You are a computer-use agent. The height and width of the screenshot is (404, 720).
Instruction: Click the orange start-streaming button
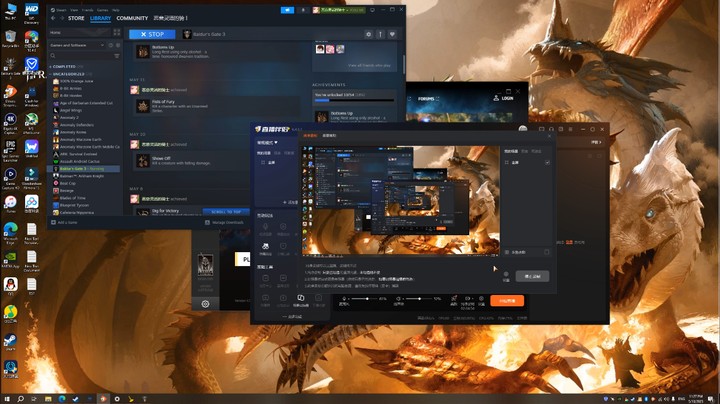coord(507,301)
